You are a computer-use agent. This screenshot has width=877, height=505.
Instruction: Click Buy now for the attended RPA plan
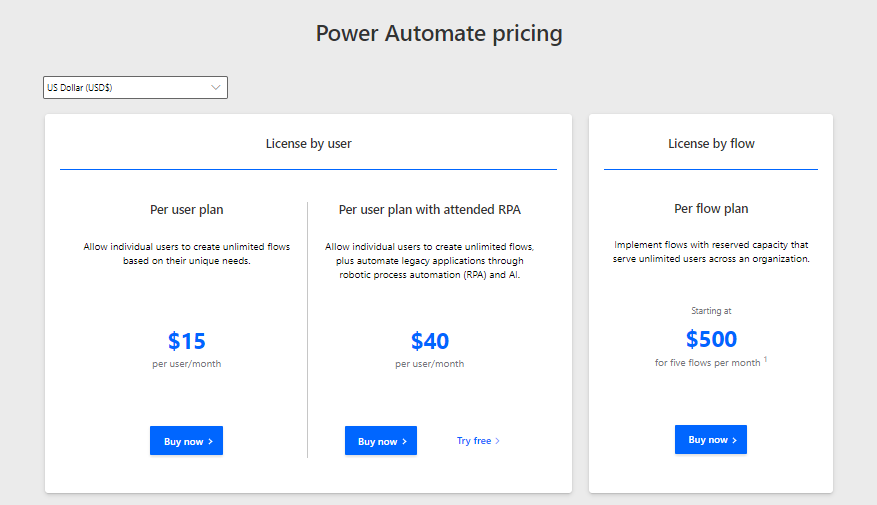[381, 441]
